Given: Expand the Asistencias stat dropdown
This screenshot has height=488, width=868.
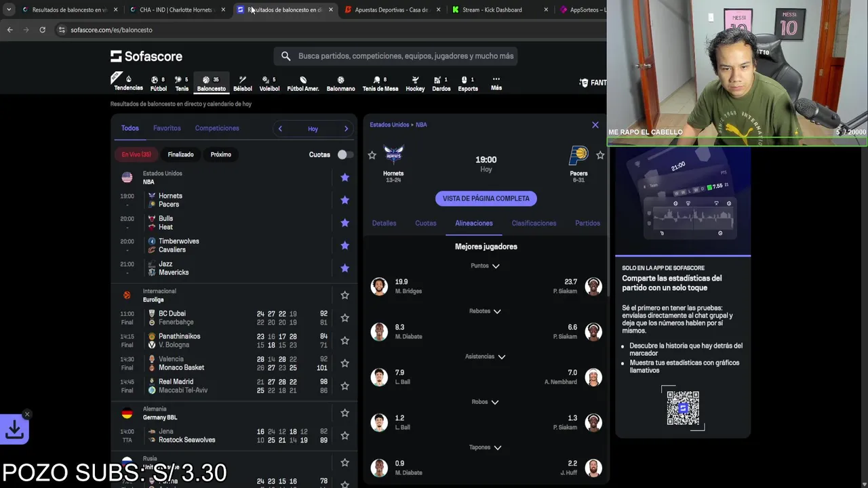Looking at the screenshot, I should (486, 357).
